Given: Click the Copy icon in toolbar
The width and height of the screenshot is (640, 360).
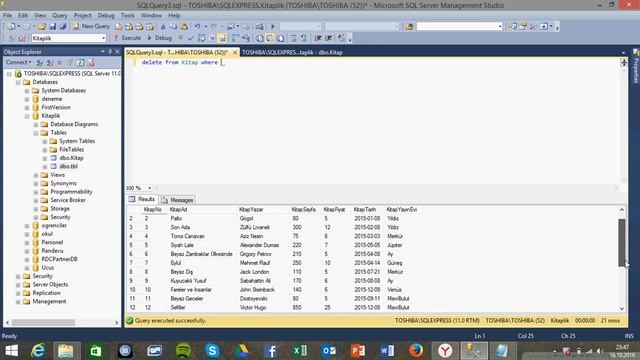Looking at the screenshot, I should [x=173, y=27].
